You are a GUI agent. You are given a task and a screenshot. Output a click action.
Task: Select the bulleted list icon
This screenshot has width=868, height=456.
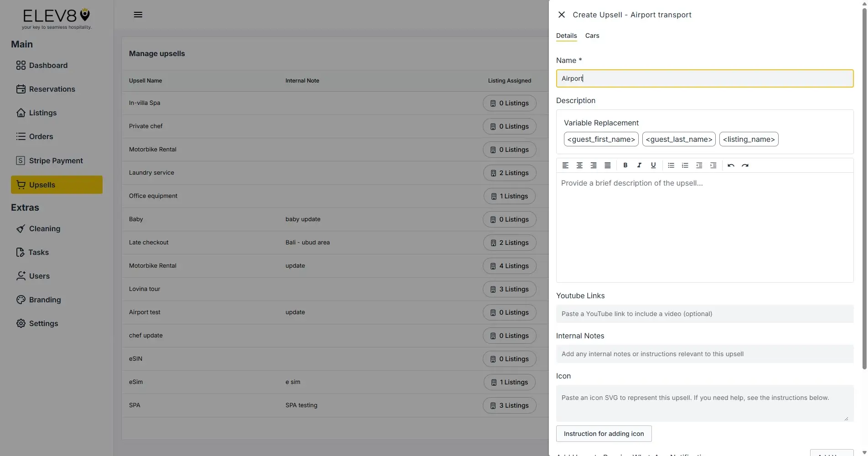(671, 165)
